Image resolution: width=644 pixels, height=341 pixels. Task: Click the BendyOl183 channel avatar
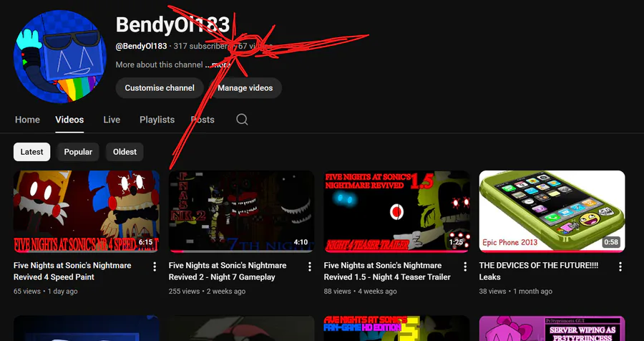[x=60, y=57]
